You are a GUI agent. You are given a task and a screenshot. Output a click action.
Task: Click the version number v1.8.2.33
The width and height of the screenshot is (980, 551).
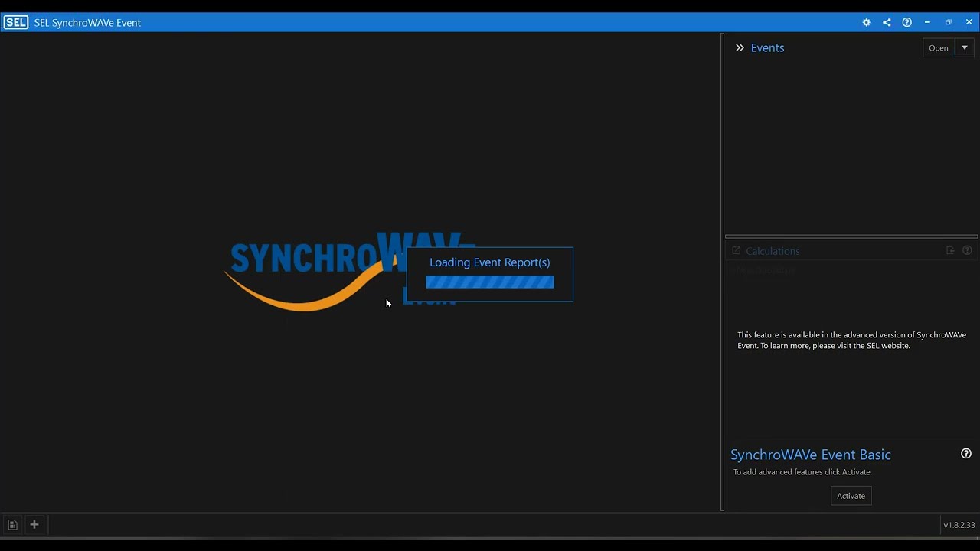pos(959,525)
